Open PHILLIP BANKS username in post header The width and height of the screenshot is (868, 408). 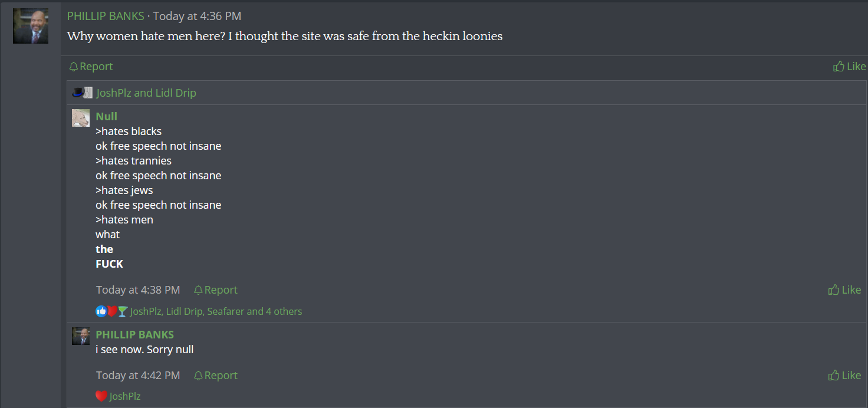click(x=106, y=16)
